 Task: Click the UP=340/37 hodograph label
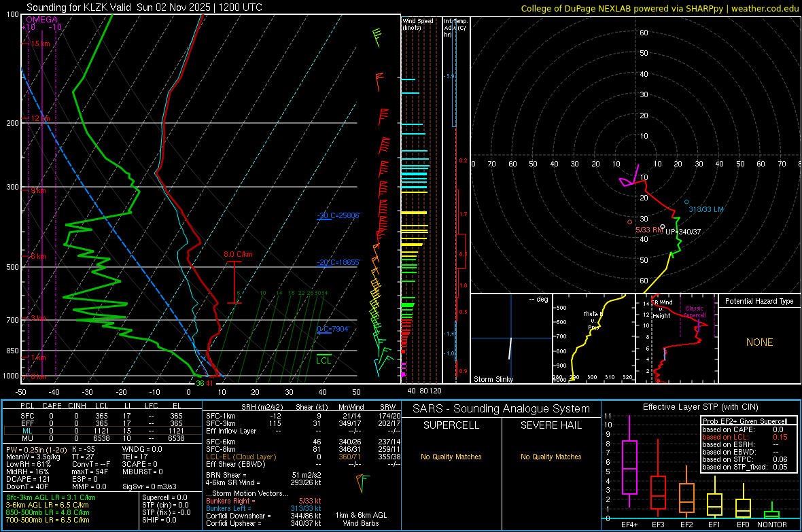pos(683,232)
